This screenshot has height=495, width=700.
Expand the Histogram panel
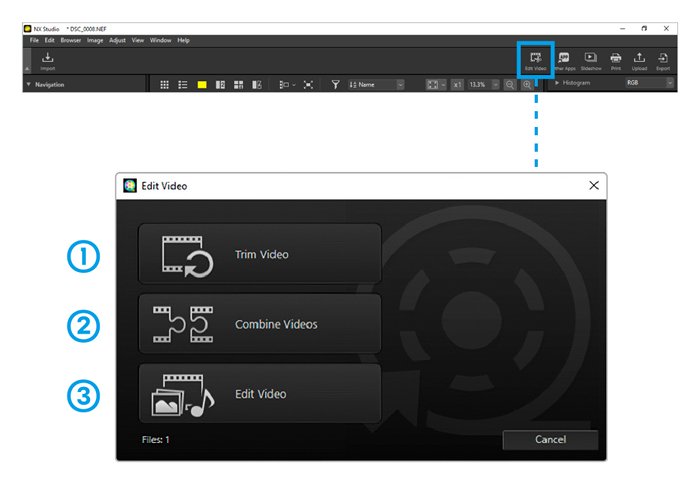pyautogui.click(x=557, y=83)
